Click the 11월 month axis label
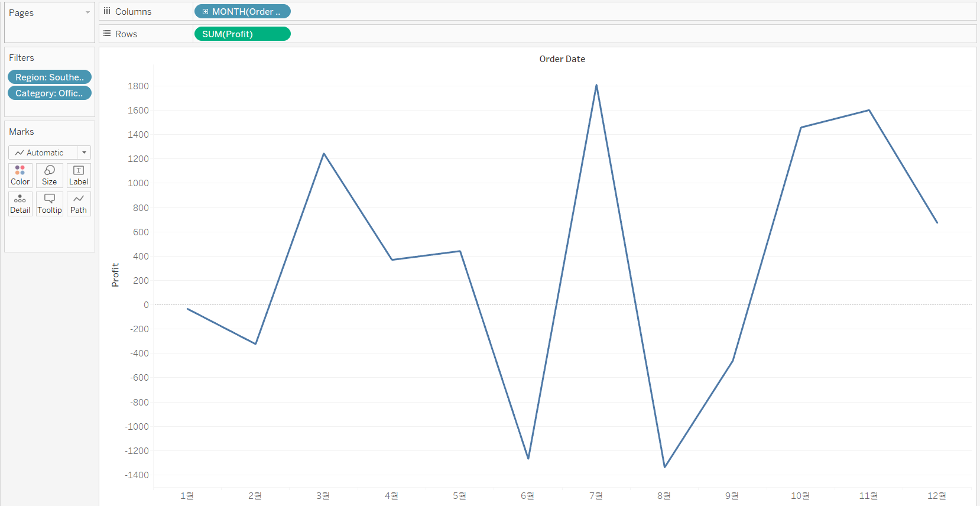 click(868, 496)
